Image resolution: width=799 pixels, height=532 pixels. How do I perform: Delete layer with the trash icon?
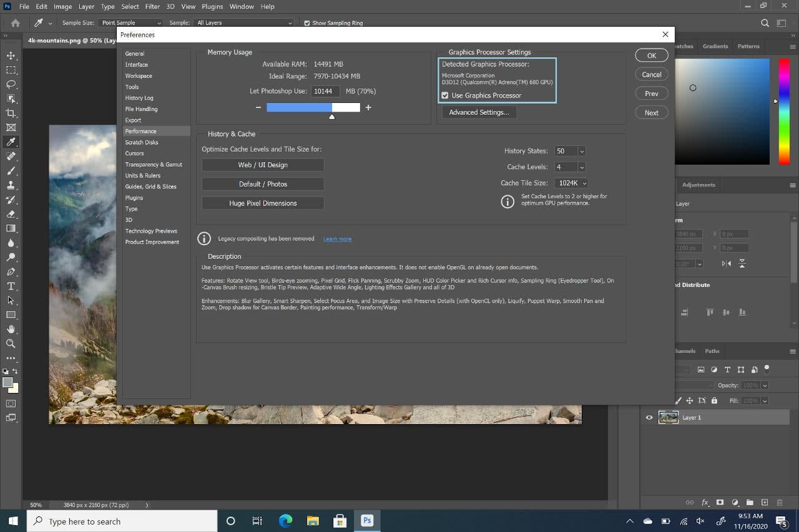(x=778, y=502)
